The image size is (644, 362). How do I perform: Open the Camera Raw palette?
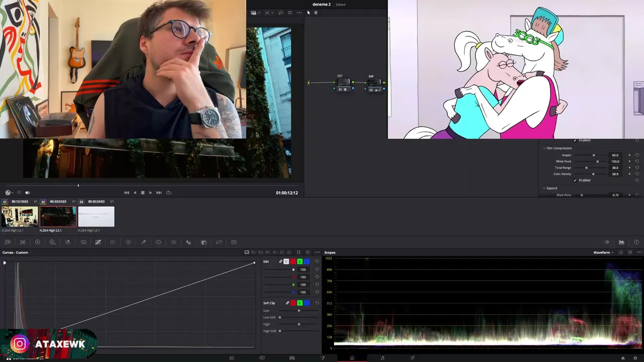(8, 242)
